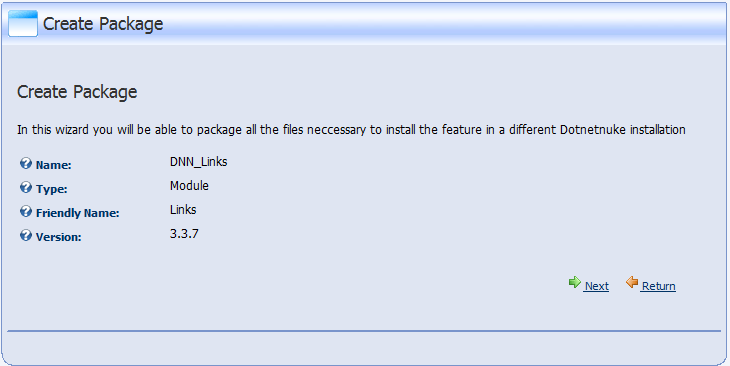
Task: Select the DNN_Links name value
Action: [199, 162]
